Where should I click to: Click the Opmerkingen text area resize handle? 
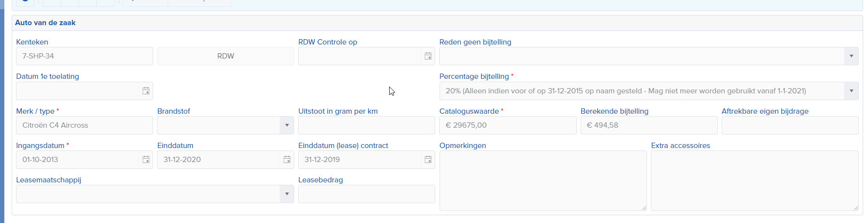click(x=644, y=208)
